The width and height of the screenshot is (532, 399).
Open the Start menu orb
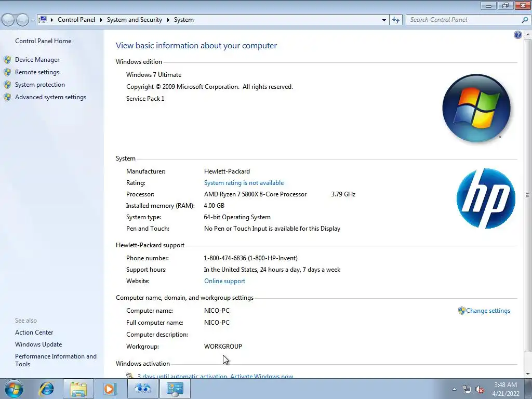tap(14, 389)
